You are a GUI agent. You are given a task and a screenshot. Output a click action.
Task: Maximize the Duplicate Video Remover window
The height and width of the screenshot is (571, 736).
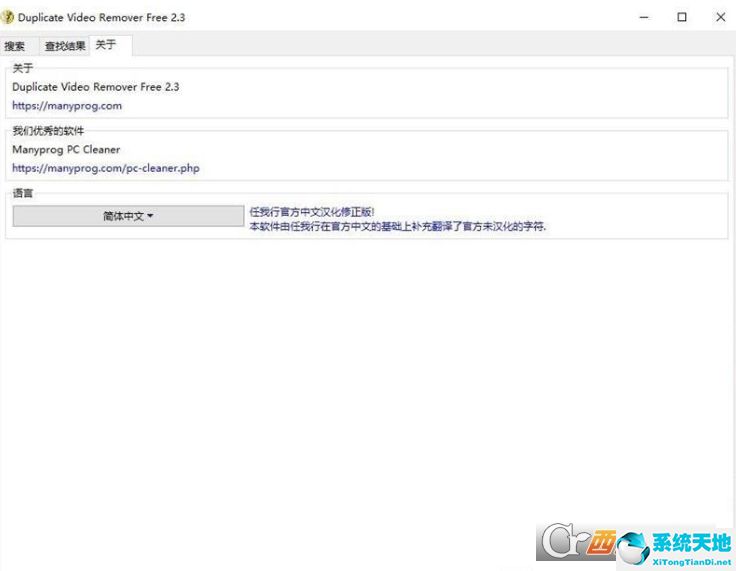pyautogui.click(x=682, y=17)
